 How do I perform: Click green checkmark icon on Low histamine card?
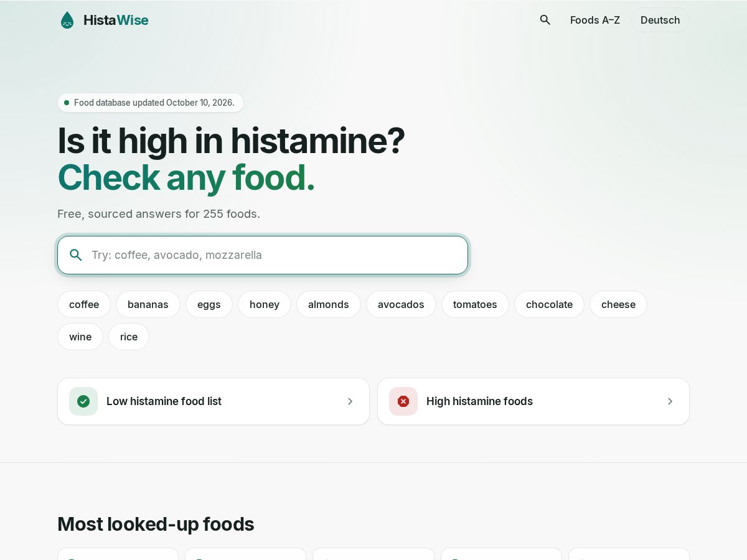83,401
